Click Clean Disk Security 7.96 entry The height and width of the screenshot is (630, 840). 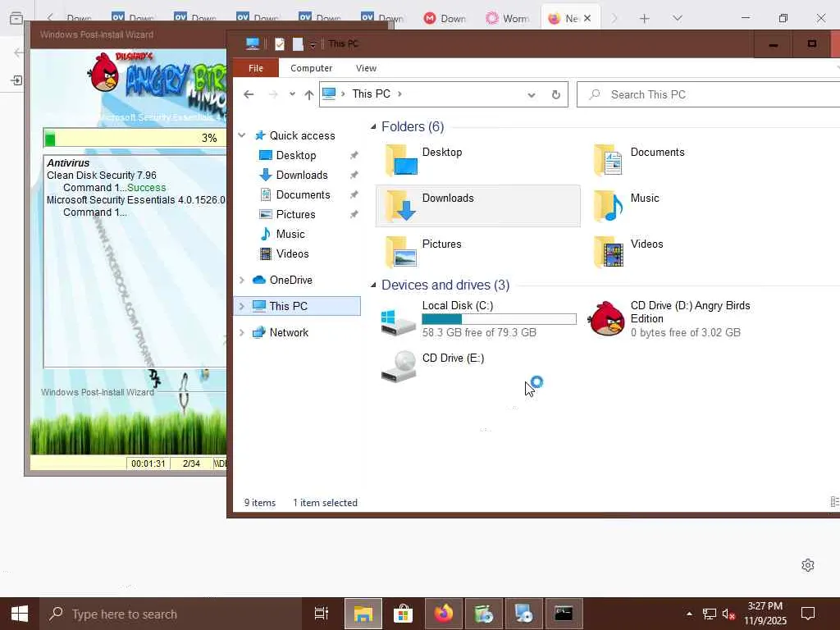[101, 176]
